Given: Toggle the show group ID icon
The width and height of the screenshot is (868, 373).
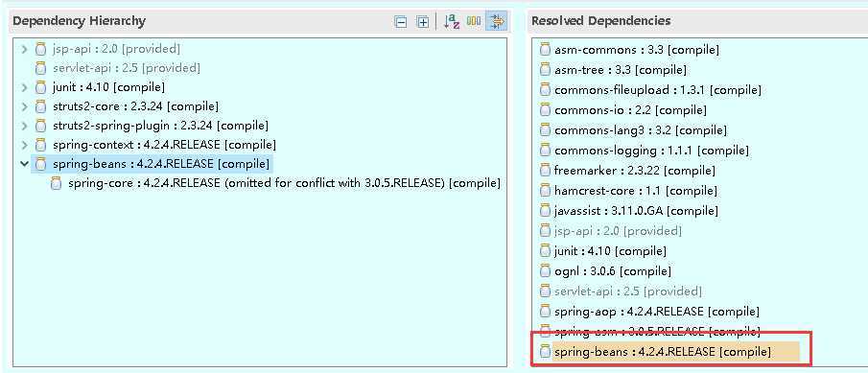Looking at the screenshot, I should click(x=473, y=22).
